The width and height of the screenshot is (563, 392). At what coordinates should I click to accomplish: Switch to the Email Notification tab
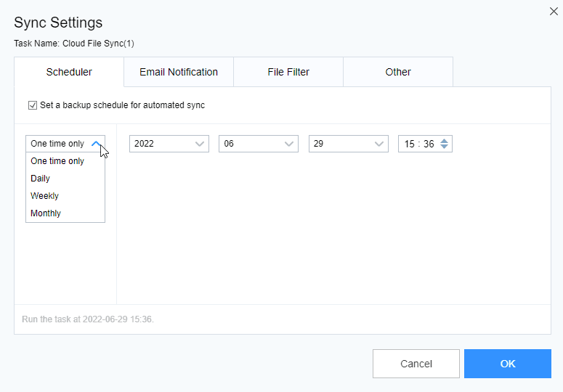(179, 72)
